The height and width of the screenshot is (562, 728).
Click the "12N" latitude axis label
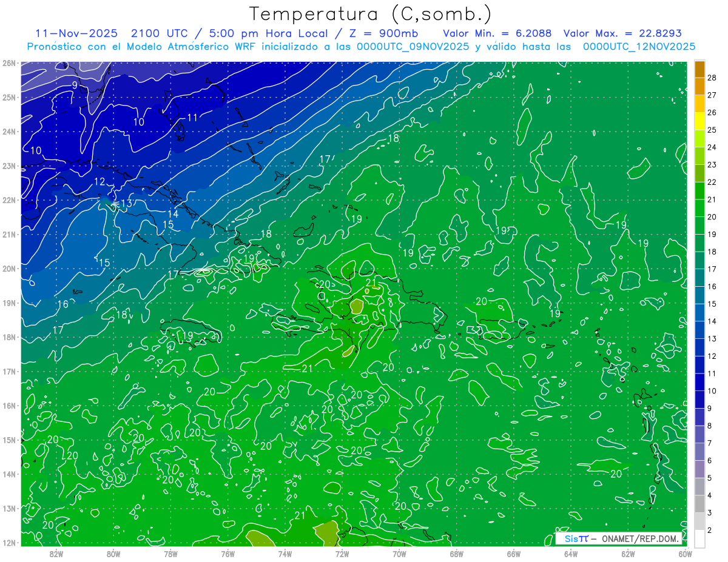pyautogui.click(x=8, y=543)
